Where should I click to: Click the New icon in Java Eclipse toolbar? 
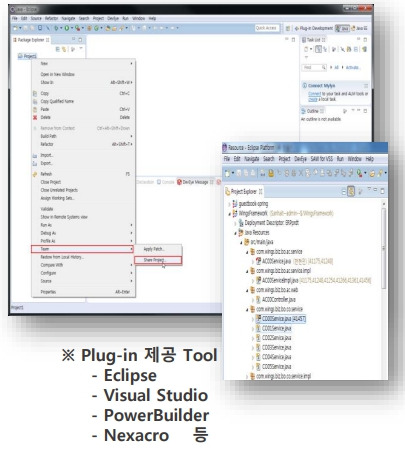tap(15, 28)
